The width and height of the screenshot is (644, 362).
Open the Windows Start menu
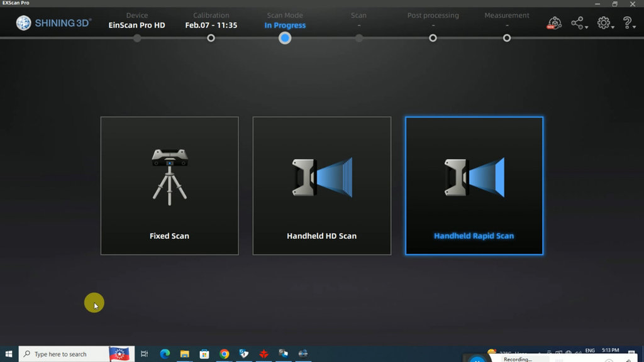tap(9, 354)
